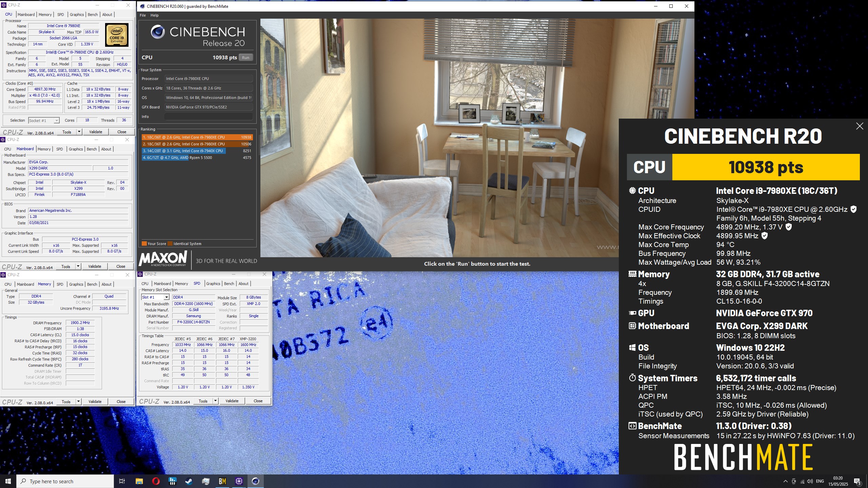
Task: Click the MAXON logo
Action: coord(163,259)
